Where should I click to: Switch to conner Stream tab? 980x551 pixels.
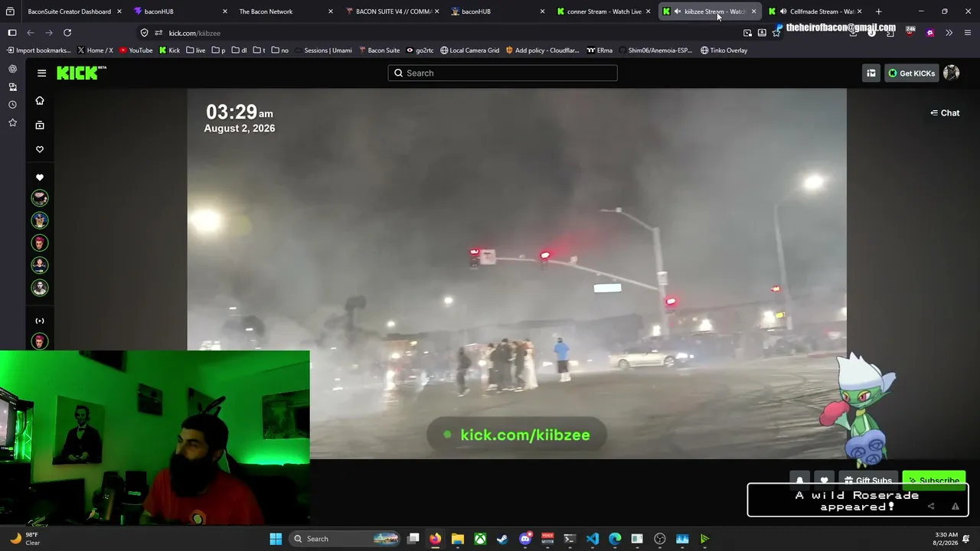point(603,11)
